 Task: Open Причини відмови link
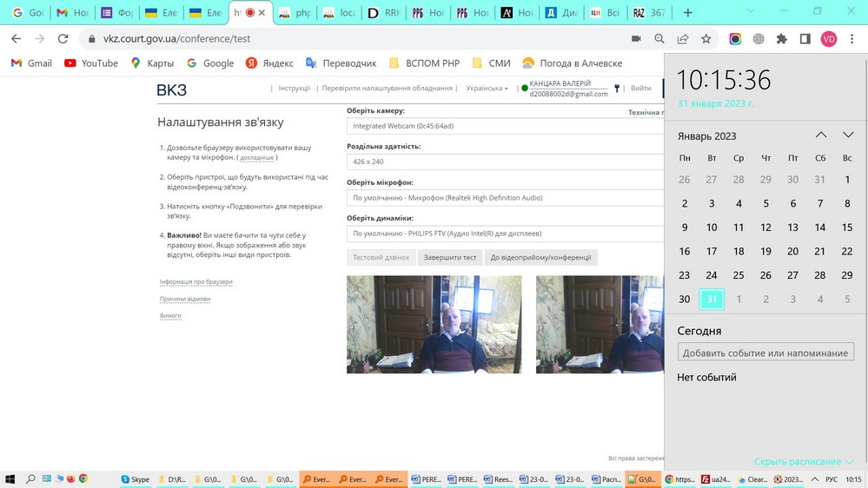coord(185,300)
